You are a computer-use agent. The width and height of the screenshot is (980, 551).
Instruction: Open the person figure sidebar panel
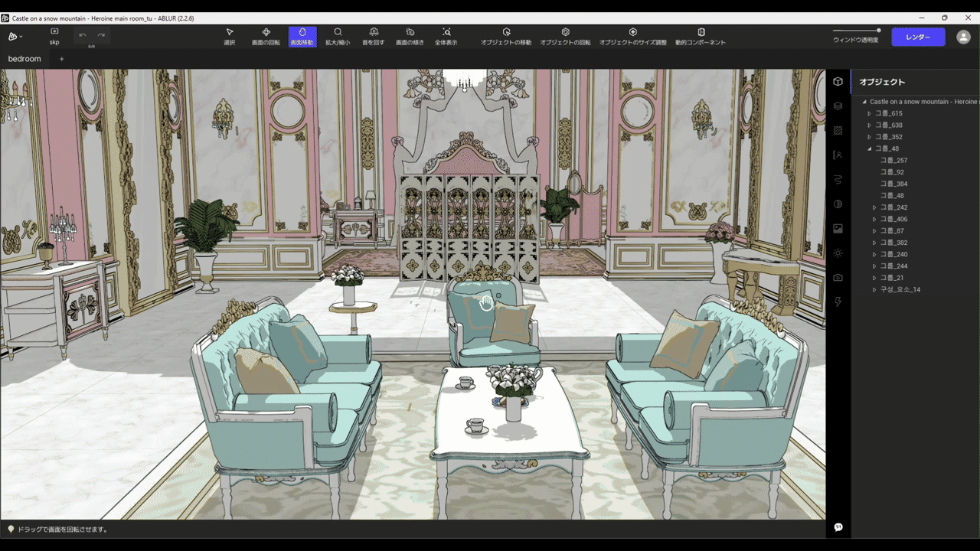(838, 155)
